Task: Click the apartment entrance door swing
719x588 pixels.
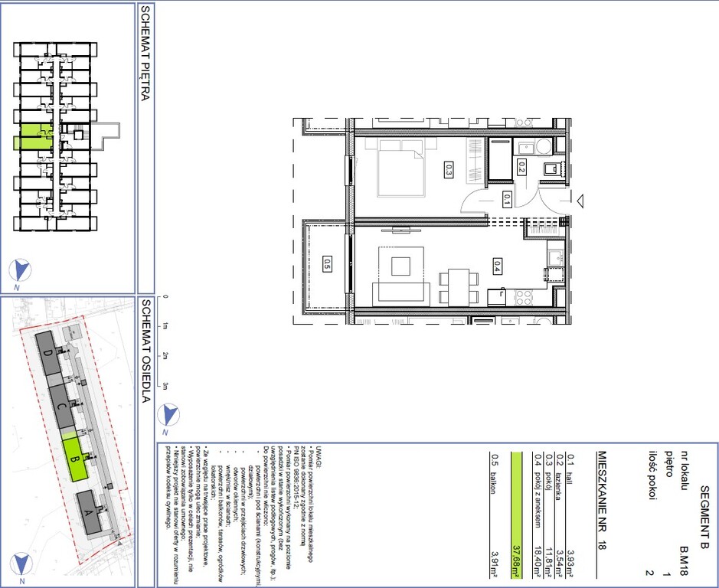Action: tap(555, 200)
